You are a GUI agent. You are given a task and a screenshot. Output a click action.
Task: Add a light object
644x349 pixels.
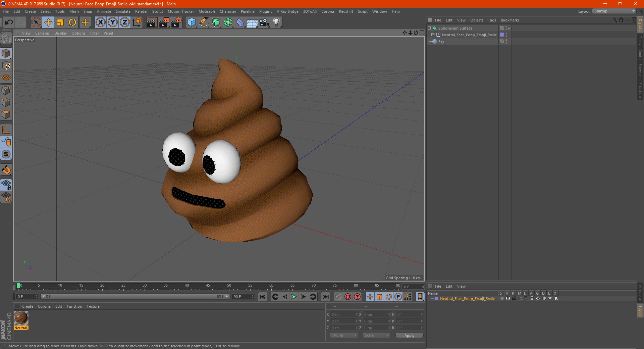coord(276,22)
